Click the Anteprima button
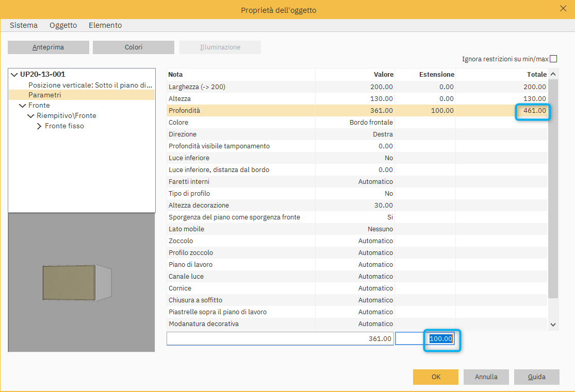 48,47
